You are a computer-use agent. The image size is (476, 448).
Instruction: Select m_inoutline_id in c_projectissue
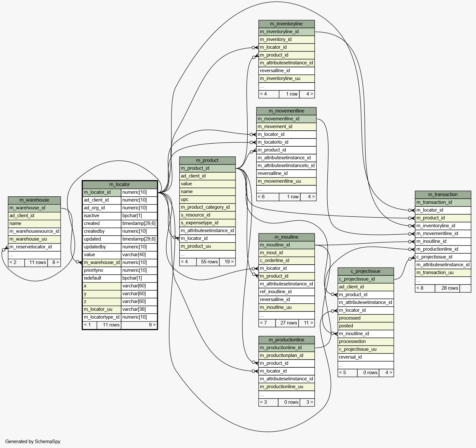[x=366, y=334]
